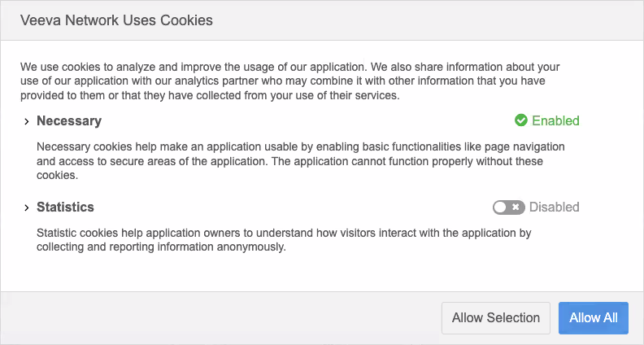
Task: Click the 'collecting and reporting information anonymously' line
Action: 162,247
